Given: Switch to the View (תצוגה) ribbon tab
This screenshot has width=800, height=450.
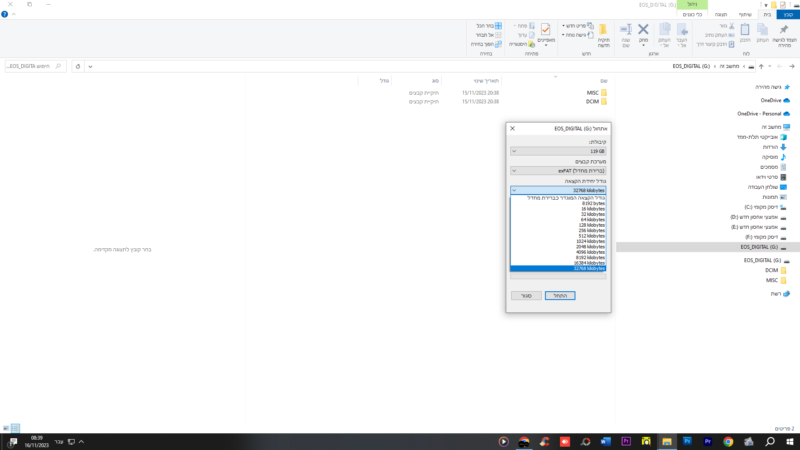Looking at the screenshot, I should [x=720, y=14].
